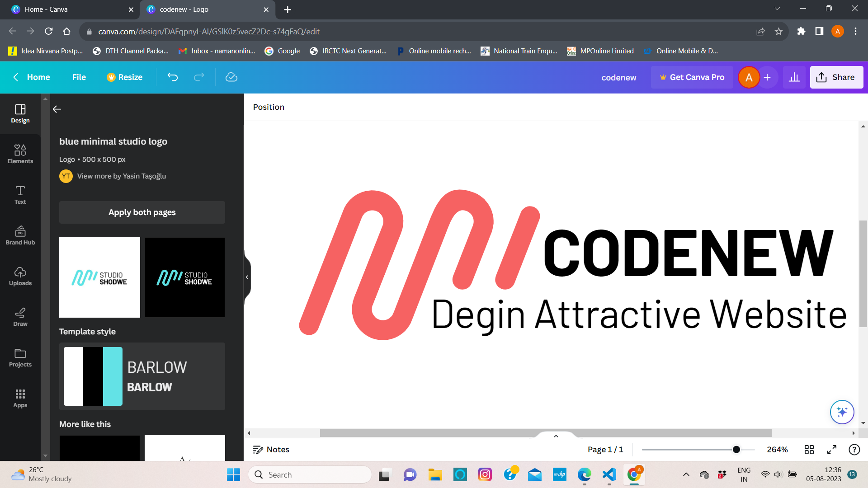This screenshot has height=488, width=868.
Task: Select the Draw tool
Action: (20, 317)
